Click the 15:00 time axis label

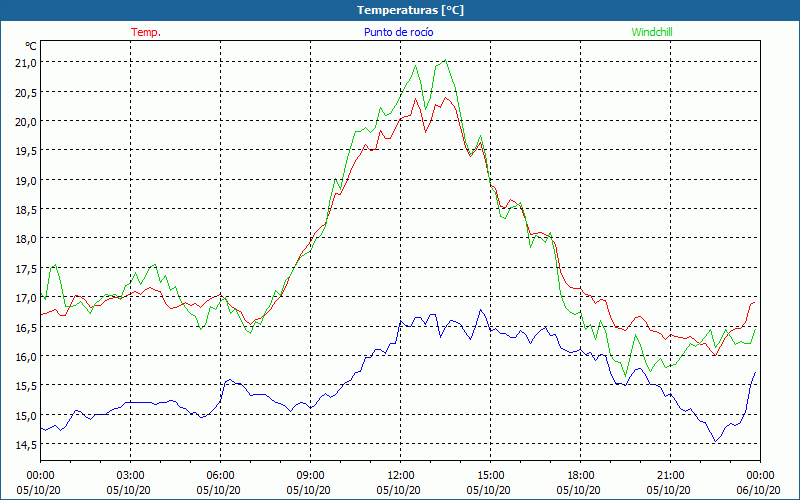click(490, 476)
